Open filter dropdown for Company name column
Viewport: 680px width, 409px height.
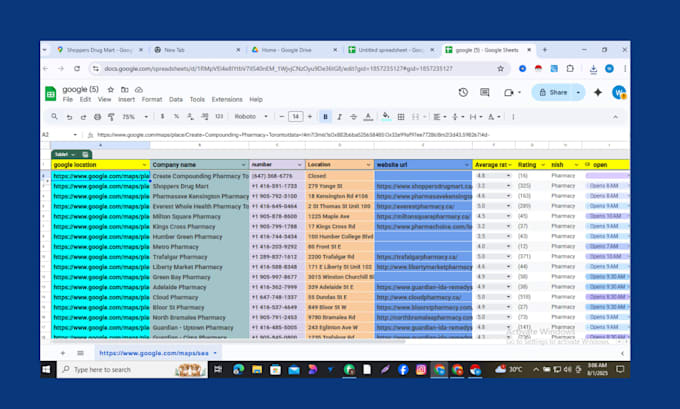click(x=243, y=165)
